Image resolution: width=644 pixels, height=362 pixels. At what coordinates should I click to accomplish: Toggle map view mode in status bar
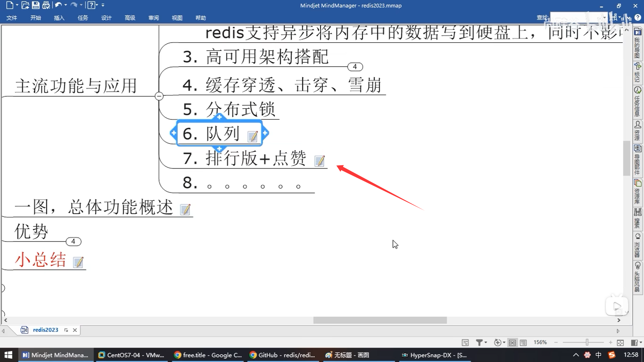[512, 343]
